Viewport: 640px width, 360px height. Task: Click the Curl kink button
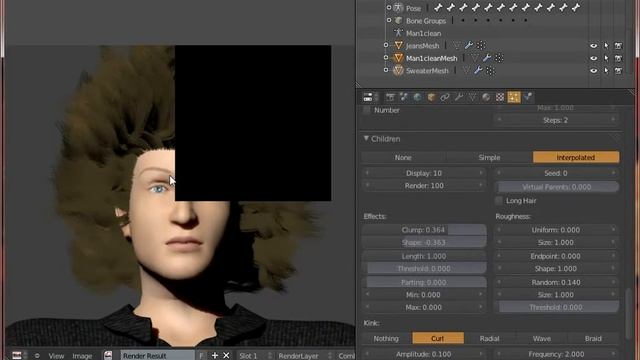(x=438, y=338)
